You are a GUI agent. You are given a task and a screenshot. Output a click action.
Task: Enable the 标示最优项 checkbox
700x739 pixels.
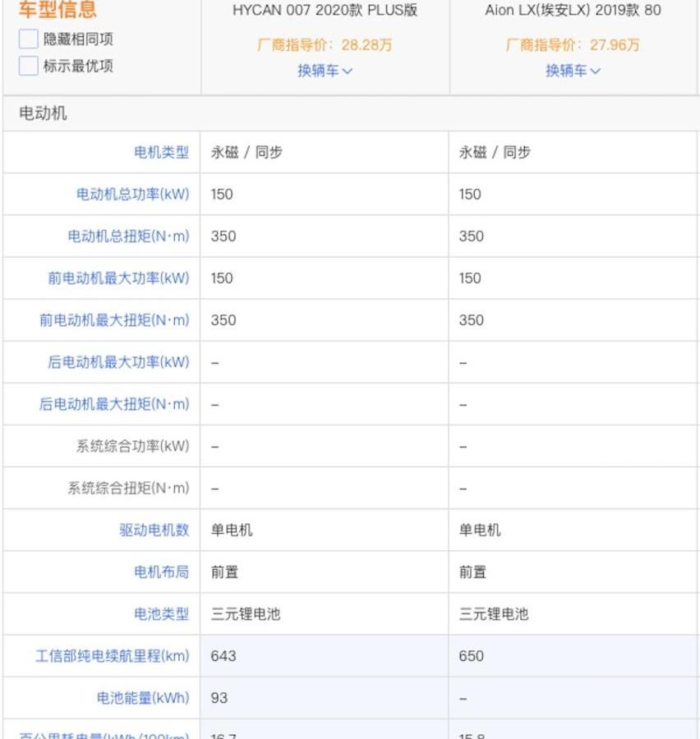coord(28,66)
